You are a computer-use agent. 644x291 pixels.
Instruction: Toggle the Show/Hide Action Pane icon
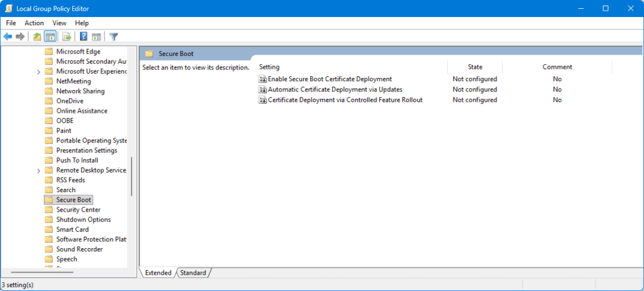pyautogui.click(x=96, y=37)
